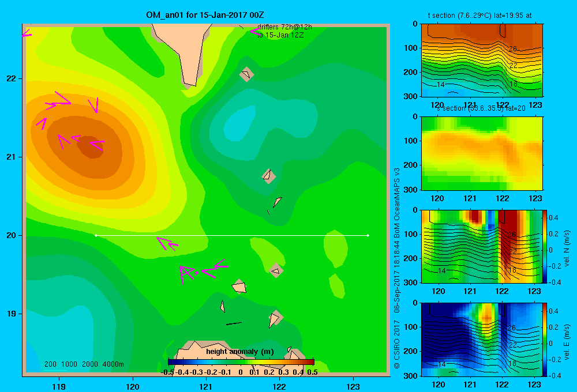
Task: Click 0.4 tick on vel. N scale
Action: [553, 218]
